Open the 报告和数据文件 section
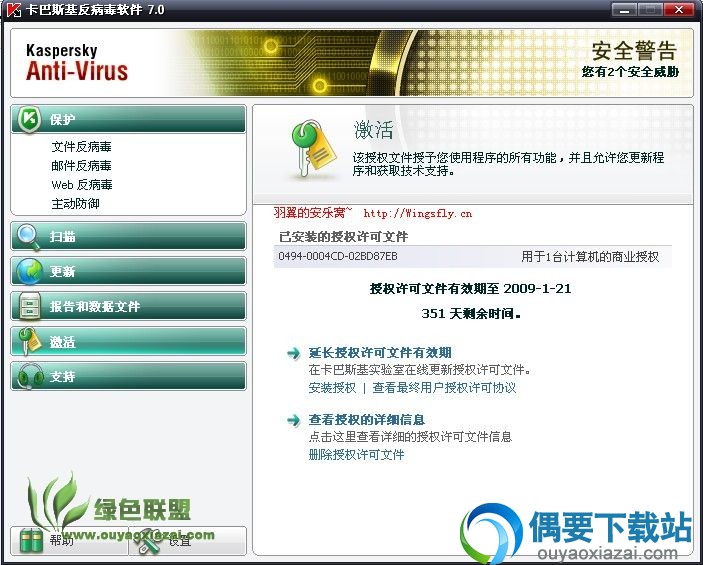This screenshot has height=565, width=703. (x=128, y=306)
